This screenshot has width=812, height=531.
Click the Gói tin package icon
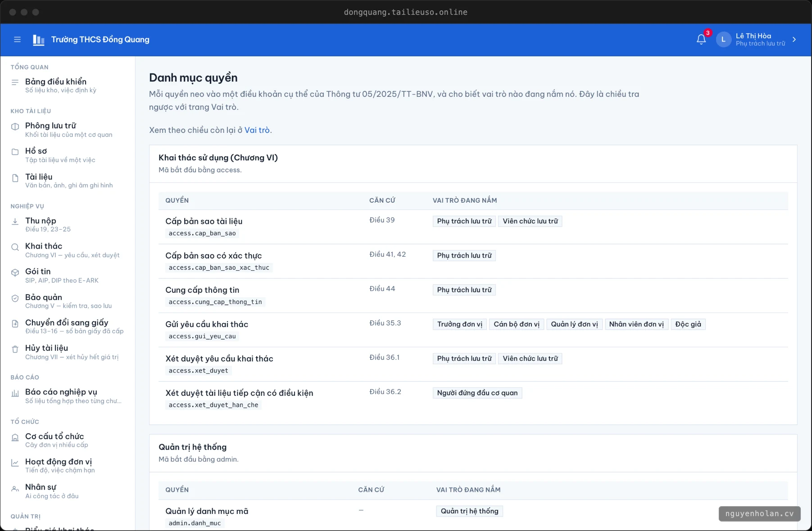click(x=15, y=272)
